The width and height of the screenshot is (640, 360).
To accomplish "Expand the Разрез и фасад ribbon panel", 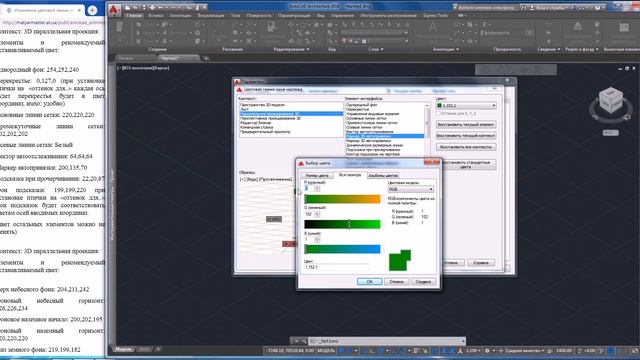I will (582, 49).
